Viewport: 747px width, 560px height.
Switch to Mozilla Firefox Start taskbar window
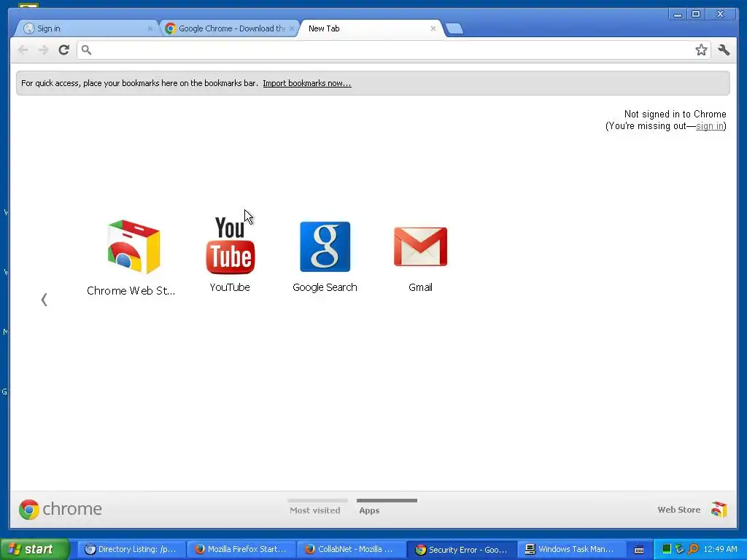(241, 550)
